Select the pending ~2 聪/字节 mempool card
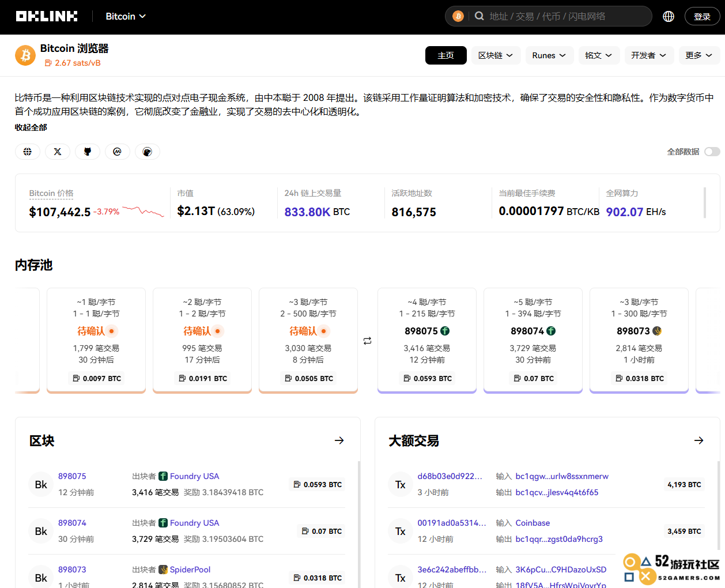 [202, 340]
